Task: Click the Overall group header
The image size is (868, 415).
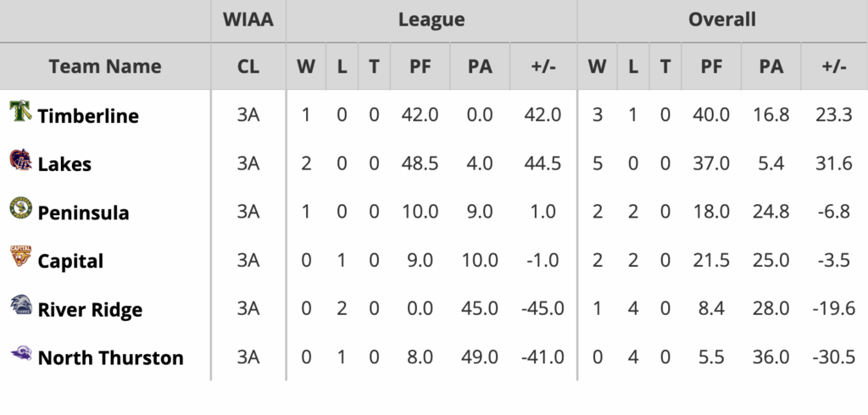Action: (722, 19)
